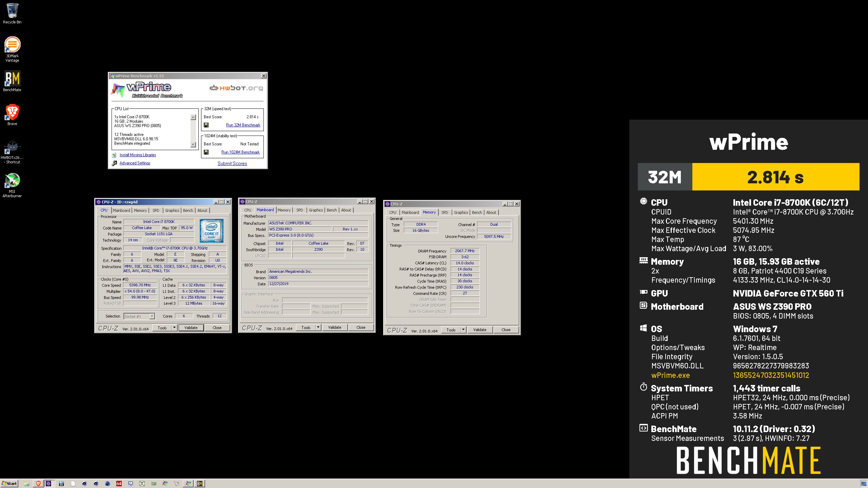Click Show Desktop at the taskbar's right end

point(864,484)
